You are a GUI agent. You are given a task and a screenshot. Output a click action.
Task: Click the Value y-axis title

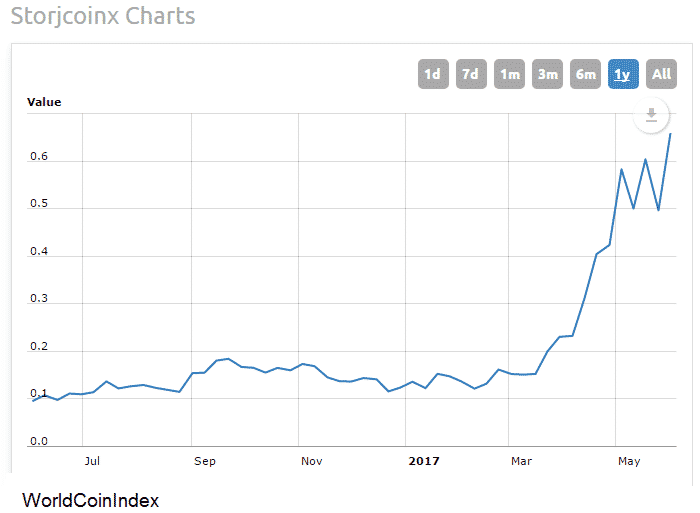pos(44,102)
